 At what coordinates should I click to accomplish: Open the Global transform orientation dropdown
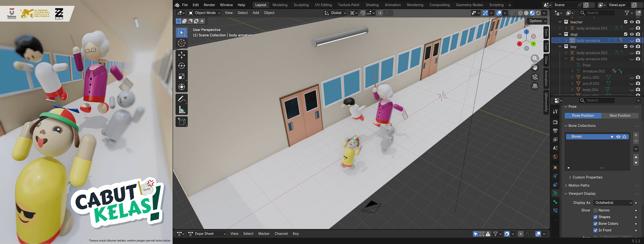pos(335,13)
